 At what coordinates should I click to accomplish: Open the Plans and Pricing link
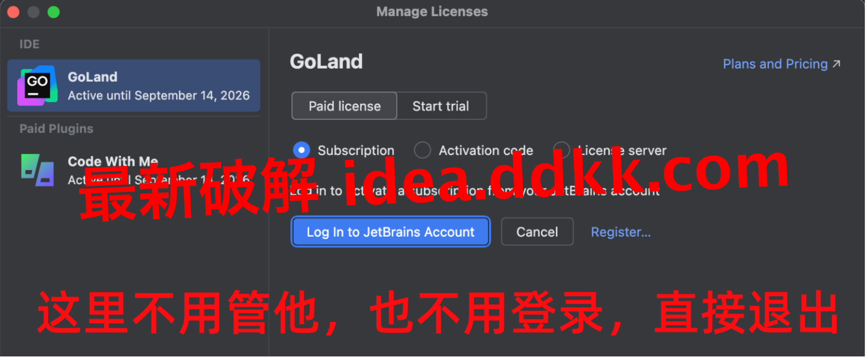tap(775, 64)
